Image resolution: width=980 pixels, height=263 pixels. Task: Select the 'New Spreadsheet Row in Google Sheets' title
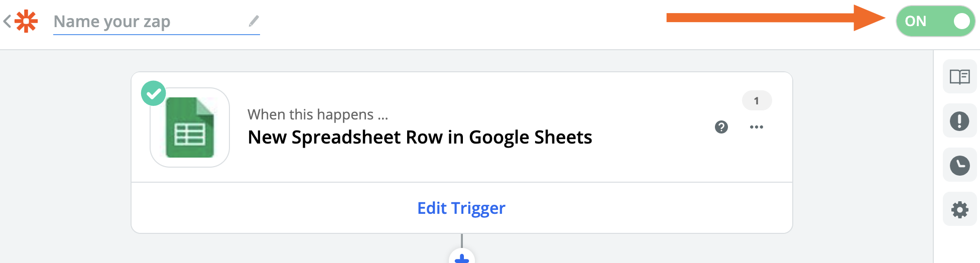coord(420,137)
